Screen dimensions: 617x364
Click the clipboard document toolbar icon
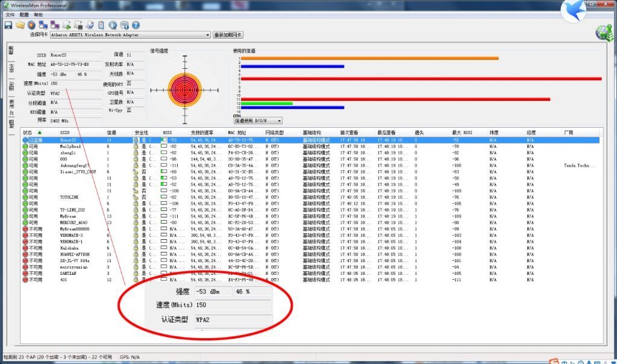[x=101, y=25]
